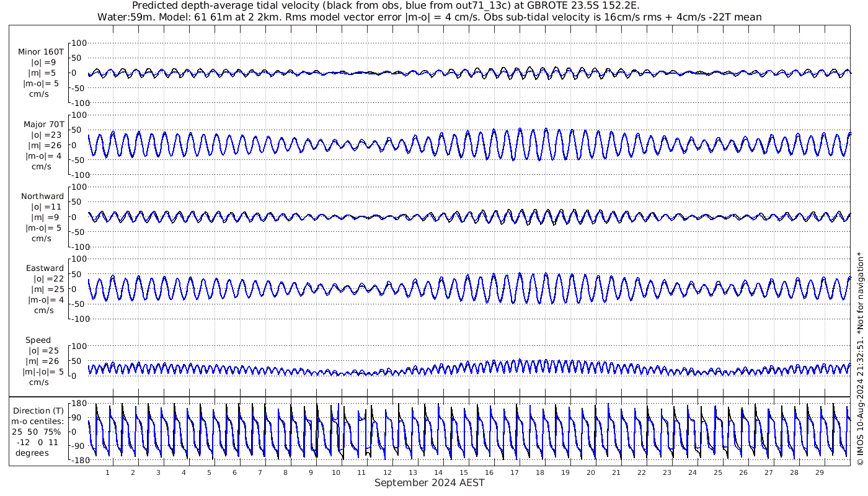Click day '17' tick label on x-axis
The width and height of the screenshot is (868, 496).
coord(514,472)
